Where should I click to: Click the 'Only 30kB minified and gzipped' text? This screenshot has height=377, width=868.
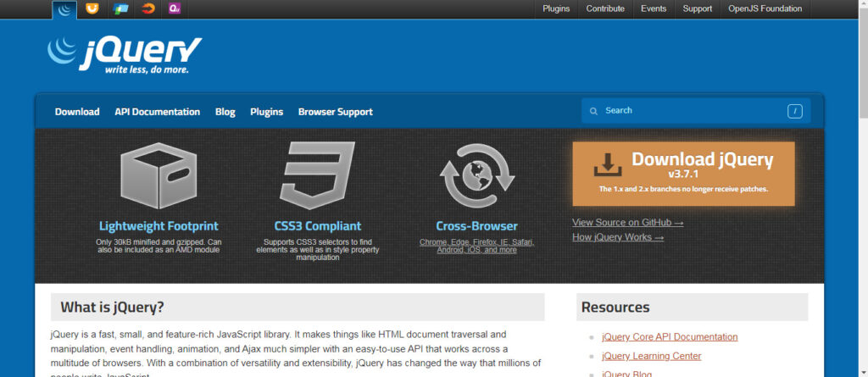159,246
